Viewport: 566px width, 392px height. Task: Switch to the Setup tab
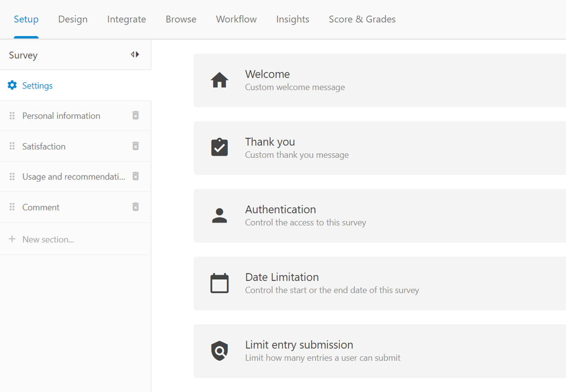click(x=26, y=19)
